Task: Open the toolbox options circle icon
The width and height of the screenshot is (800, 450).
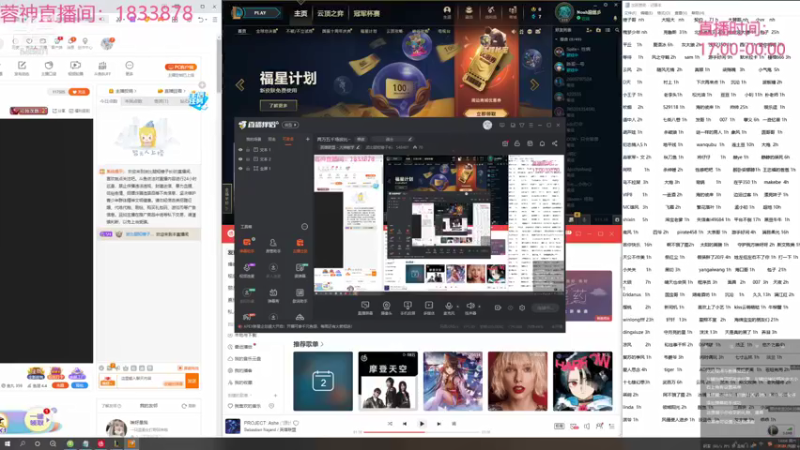Action: coord(305,227)
